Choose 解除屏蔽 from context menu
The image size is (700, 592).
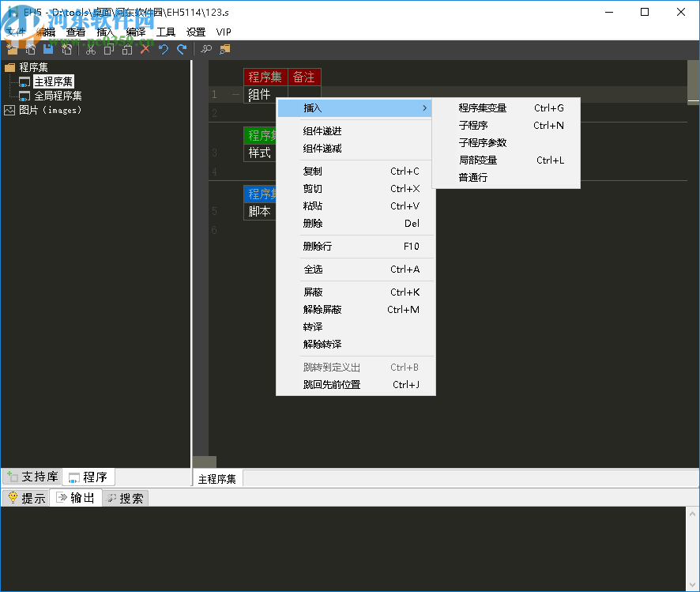pyautogui.click(x=355, y=310)
